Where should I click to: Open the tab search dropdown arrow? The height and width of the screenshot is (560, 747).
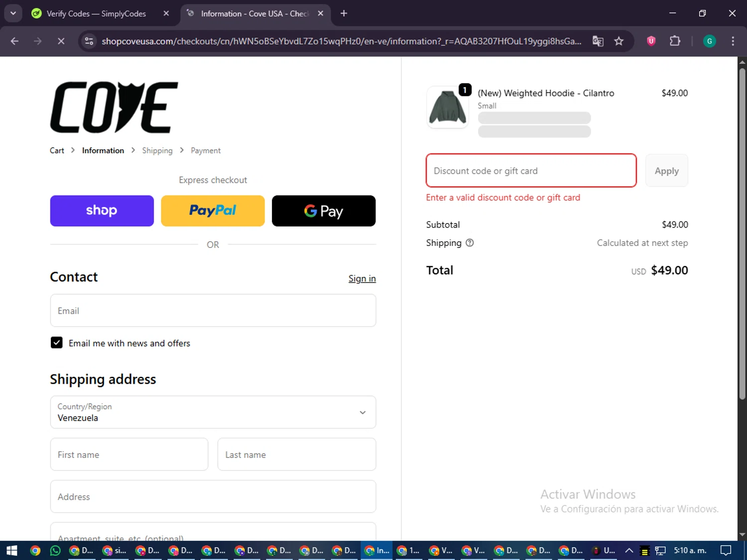tap(13, 13)
